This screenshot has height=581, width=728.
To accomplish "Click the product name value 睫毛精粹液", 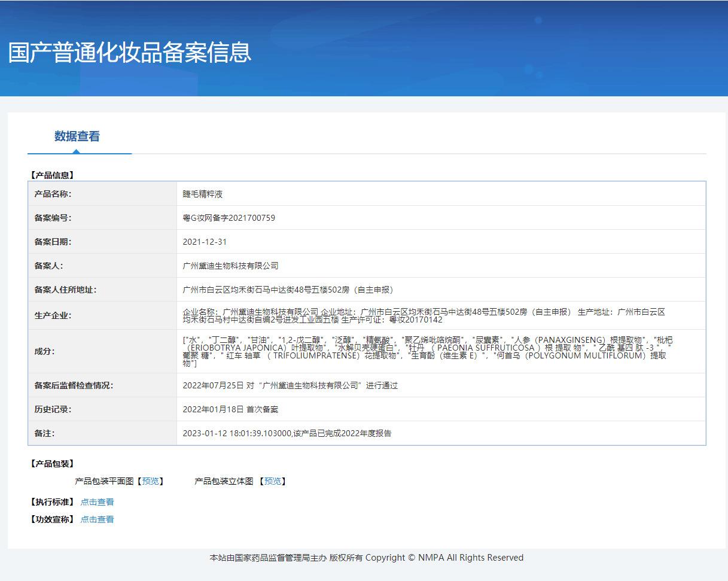I will (203, 194).
